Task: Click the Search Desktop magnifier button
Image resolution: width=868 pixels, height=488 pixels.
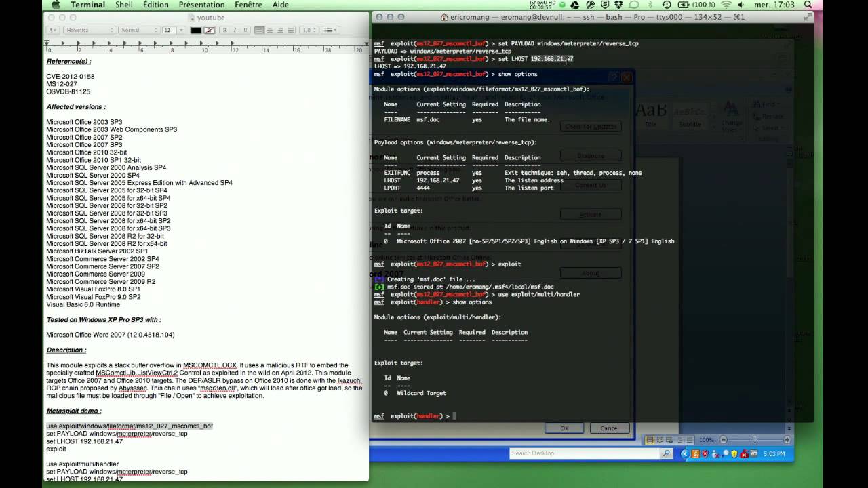Action: coord(667,453)
